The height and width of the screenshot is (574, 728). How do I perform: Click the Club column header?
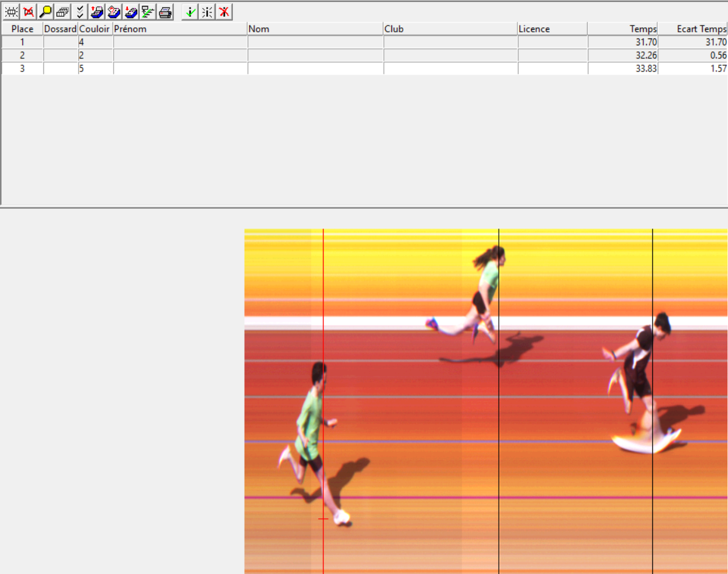pos(450,29)
